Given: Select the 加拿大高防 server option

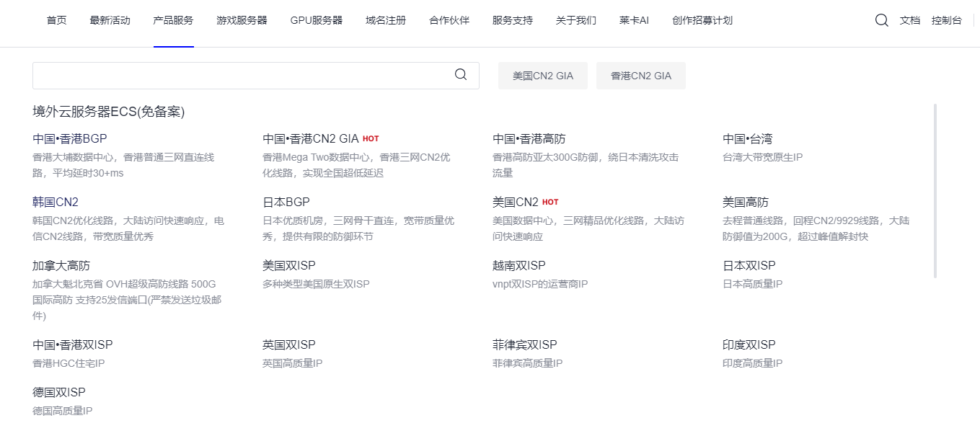Looking at the screenshot, I should coord(61,265).
